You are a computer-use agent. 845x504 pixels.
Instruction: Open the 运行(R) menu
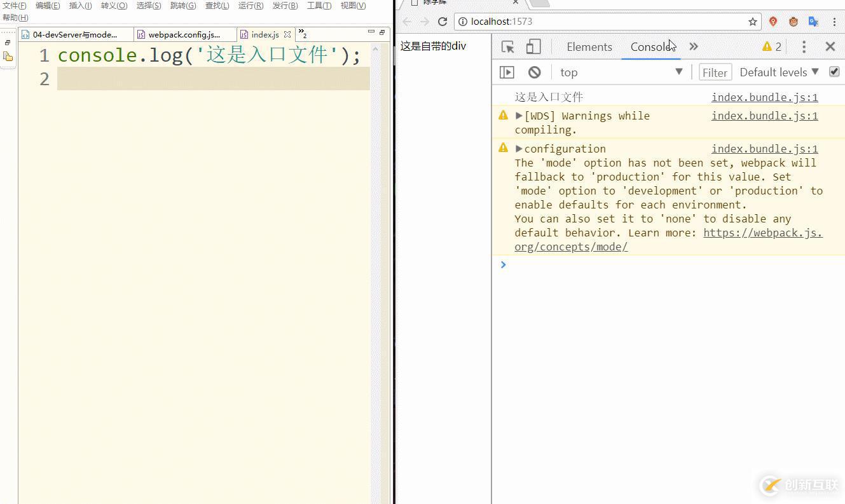(x=251, y=6)
